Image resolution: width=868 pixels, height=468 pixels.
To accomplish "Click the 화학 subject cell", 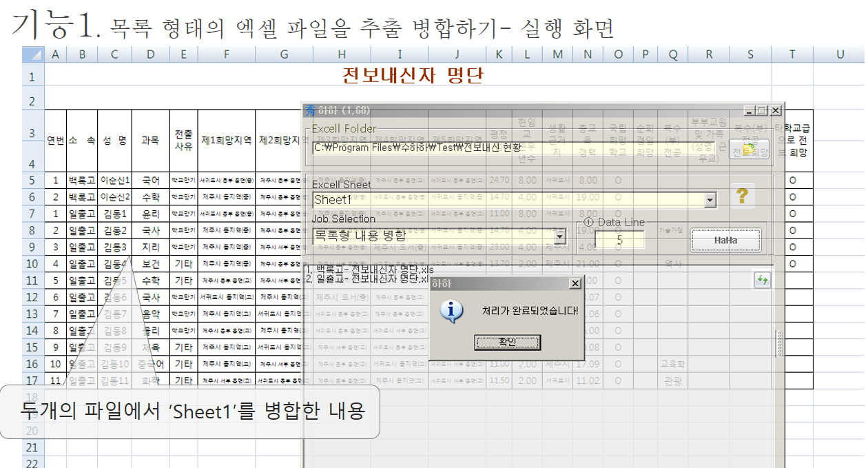I will pos(150,380).
